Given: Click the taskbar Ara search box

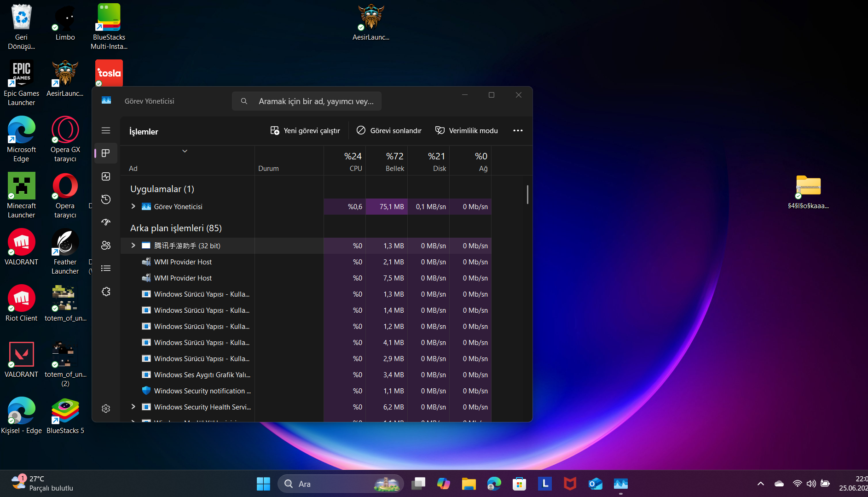Looking at the screenshot, I should pos(341,484).
